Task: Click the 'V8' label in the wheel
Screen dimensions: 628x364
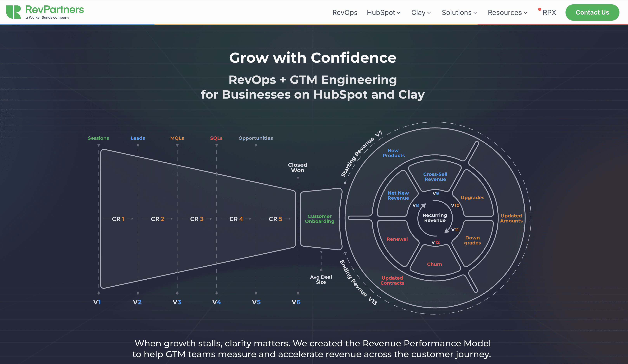Action: coord(415,205)
